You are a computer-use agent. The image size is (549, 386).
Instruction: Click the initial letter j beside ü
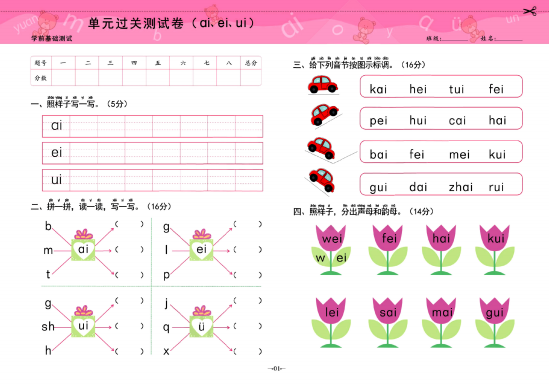pos(166,303)
